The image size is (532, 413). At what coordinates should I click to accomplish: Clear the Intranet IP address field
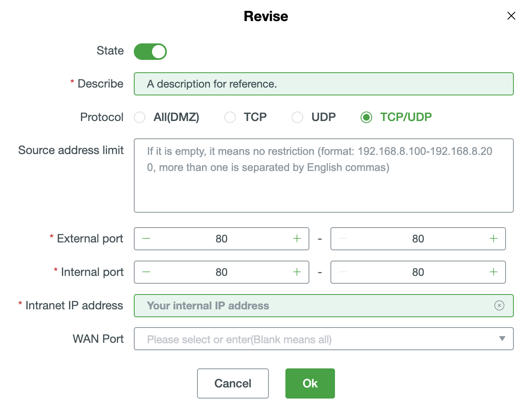tap(499, 306)
